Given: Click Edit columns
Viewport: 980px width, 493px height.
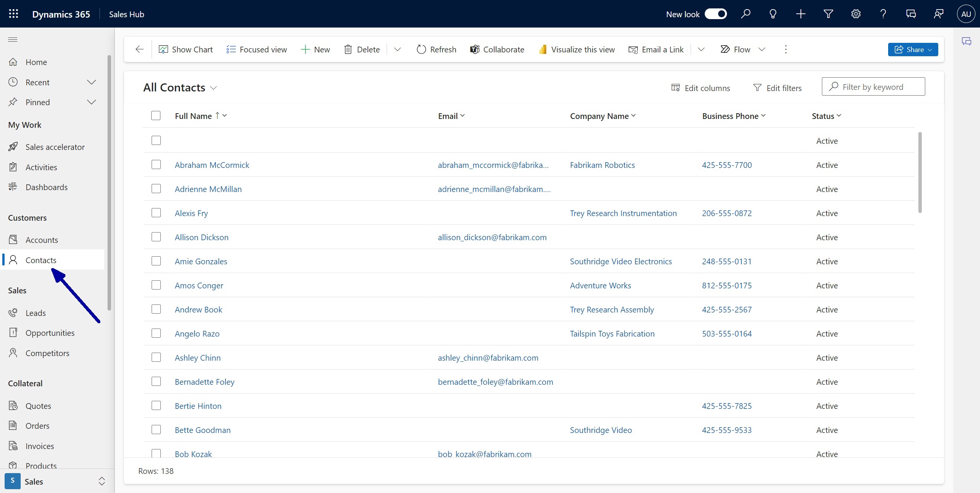Looking at the screenshot, I should 701,88.
